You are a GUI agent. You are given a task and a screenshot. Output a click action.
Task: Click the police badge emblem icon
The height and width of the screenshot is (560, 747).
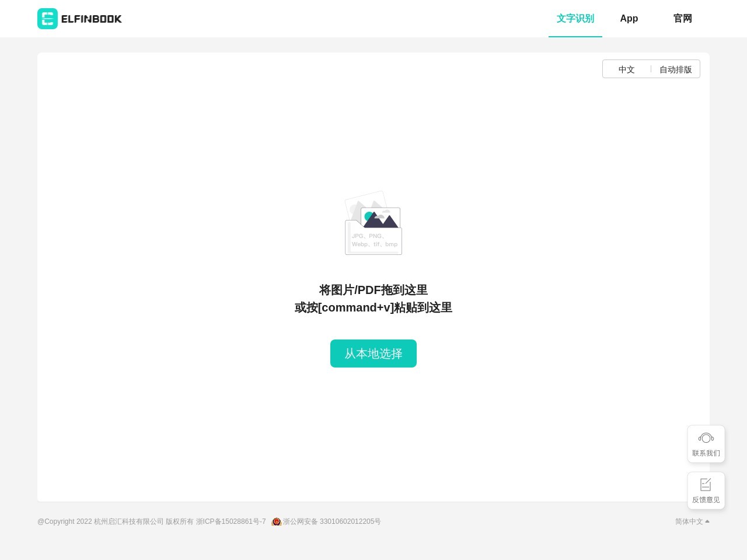coord(277,521)
